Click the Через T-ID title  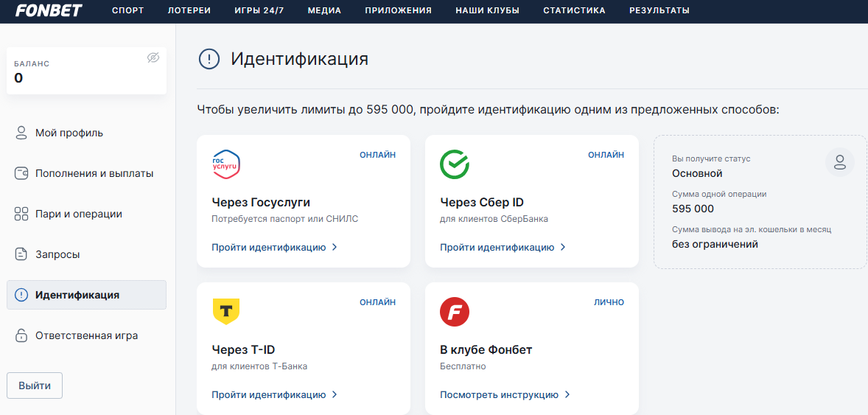[244, 349]
